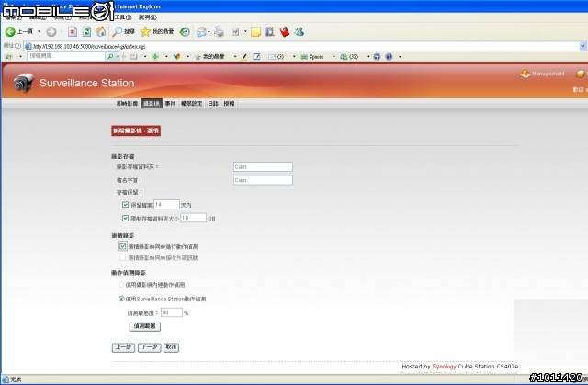This screenshot has width=588, height=385.
Task: Select the camera built-in motion detection radio
Action: pos(121,285)
